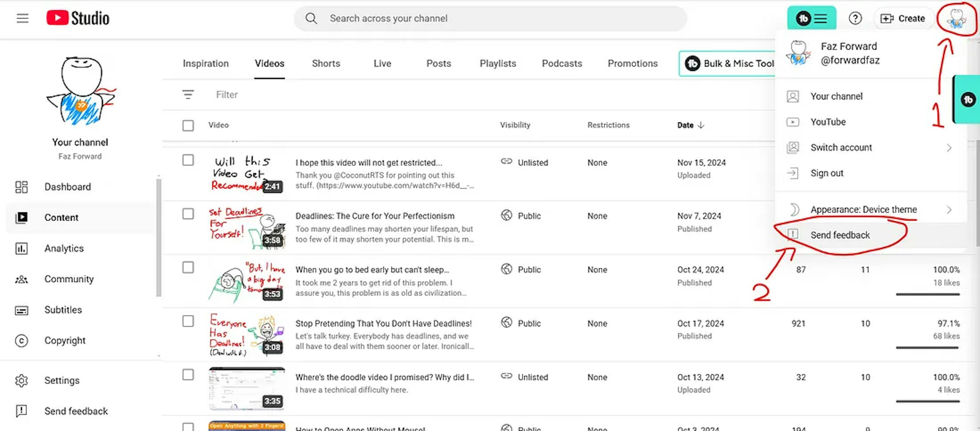Screen dimensions: 980x431
Task: Click the left sidebar scrollbar
Action: pyautogui.click(x=159, y=237)
